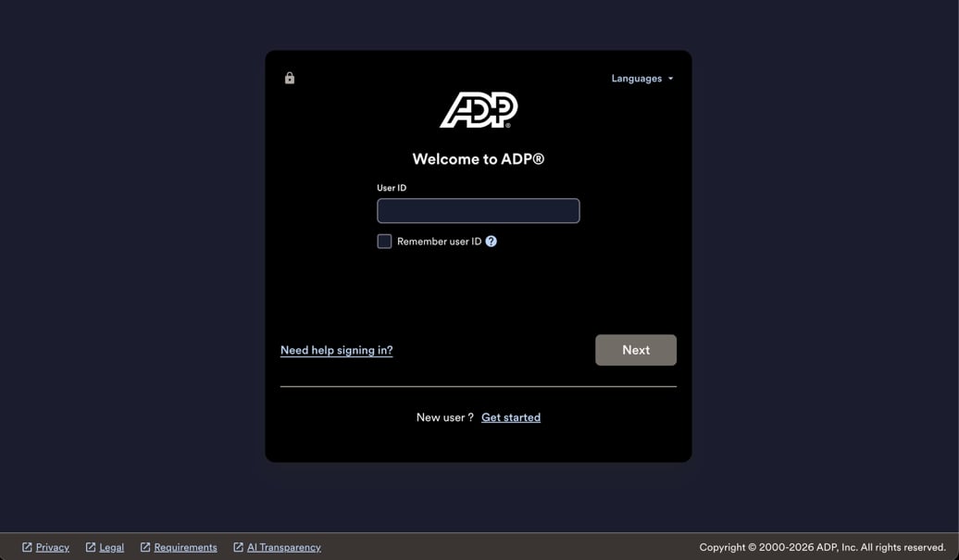The width and height of the screenshot is (959, 560).
Task: Open the Languages dropdown
Action: pyautogui.click(x=642, y=79)
